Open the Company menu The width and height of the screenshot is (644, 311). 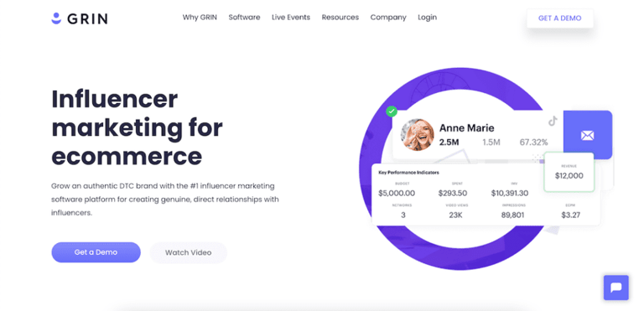388,18
